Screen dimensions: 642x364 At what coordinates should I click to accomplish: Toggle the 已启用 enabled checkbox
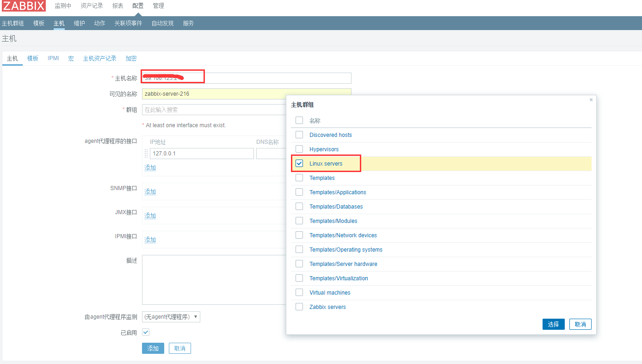click(146, 332)
